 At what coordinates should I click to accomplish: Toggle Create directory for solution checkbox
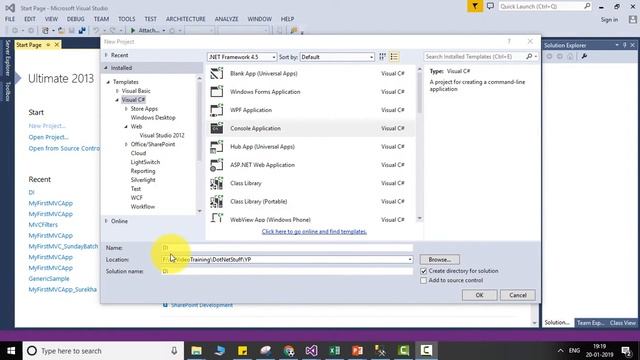[424, 271]
